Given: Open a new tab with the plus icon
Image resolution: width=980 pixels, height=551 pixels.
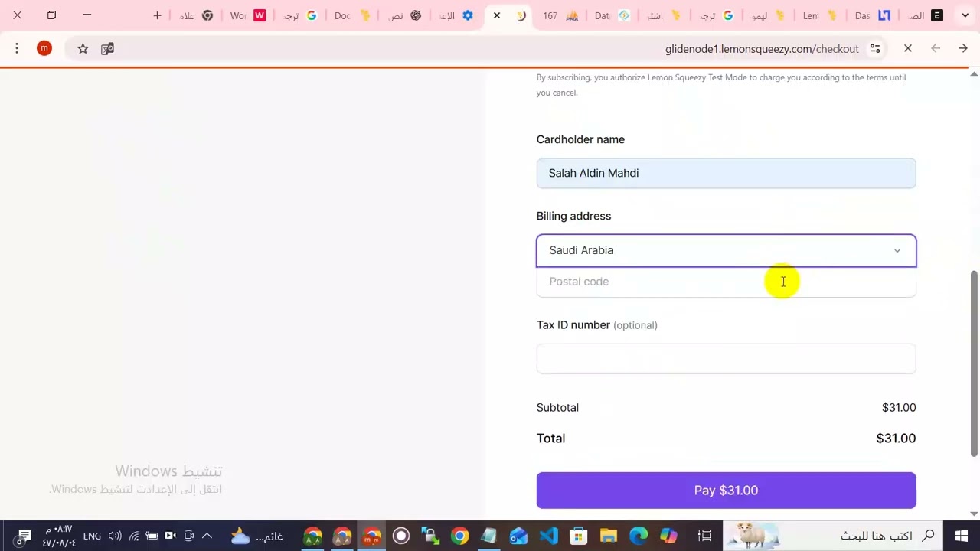Looking at the screenshot, I should [x=157, y=15].
